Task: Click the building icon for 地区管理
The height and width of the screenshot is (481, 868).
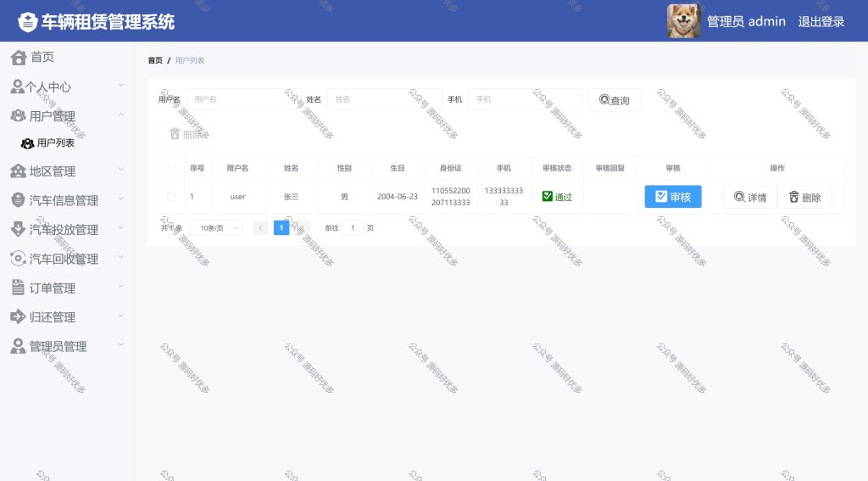Action: pyautogui.click(x=19, y=171)
